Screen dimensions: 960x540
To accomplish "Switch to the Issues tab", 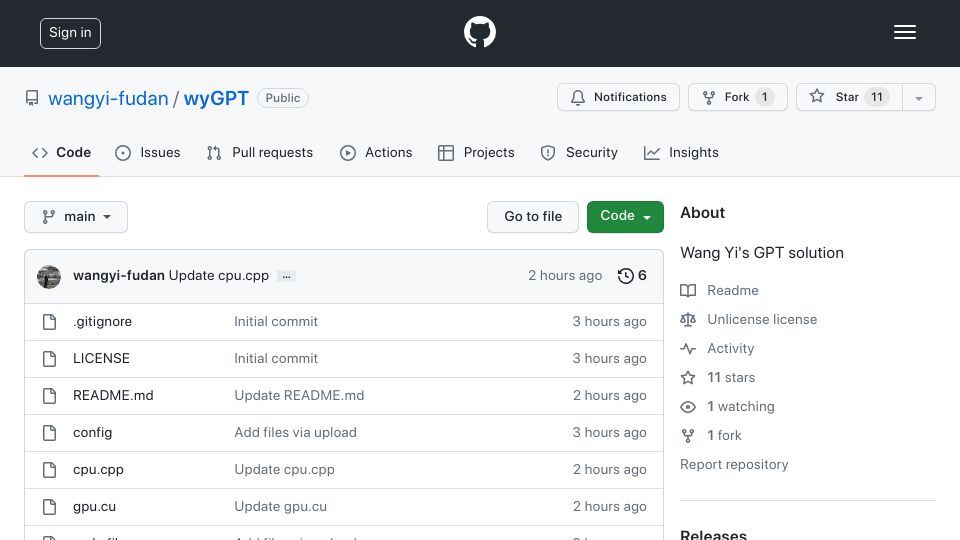I will [148, 152].
